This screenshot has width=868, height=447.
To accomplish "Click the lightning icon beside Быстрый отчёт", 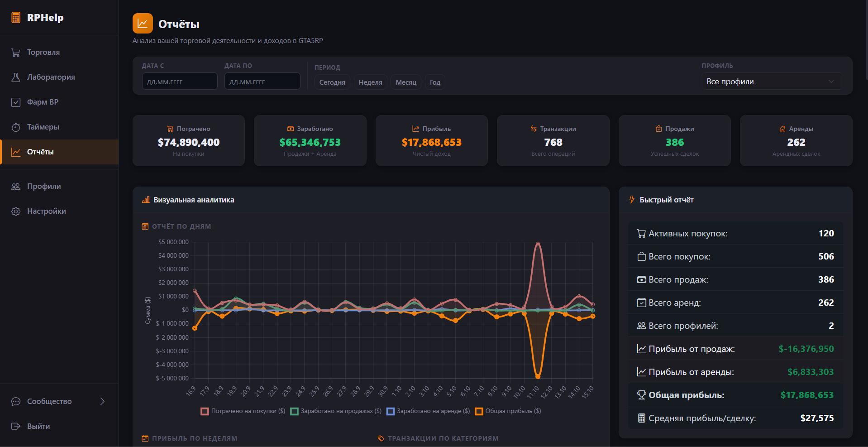I will click(x=632, y=200).
